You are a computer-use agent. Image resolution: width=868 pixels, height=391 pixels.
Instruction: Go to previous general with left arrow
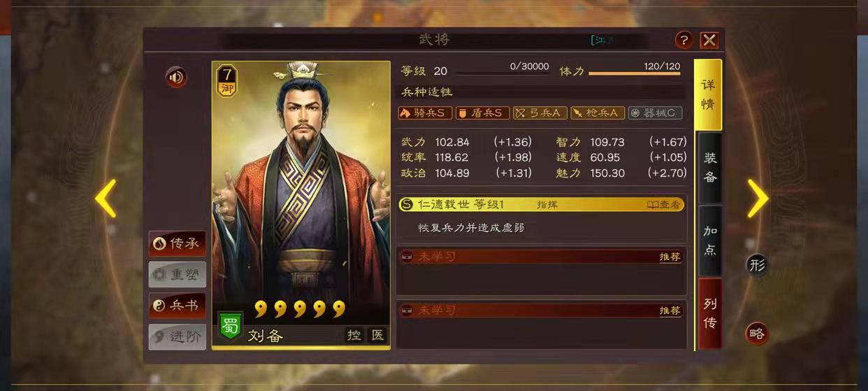(106, 199)
